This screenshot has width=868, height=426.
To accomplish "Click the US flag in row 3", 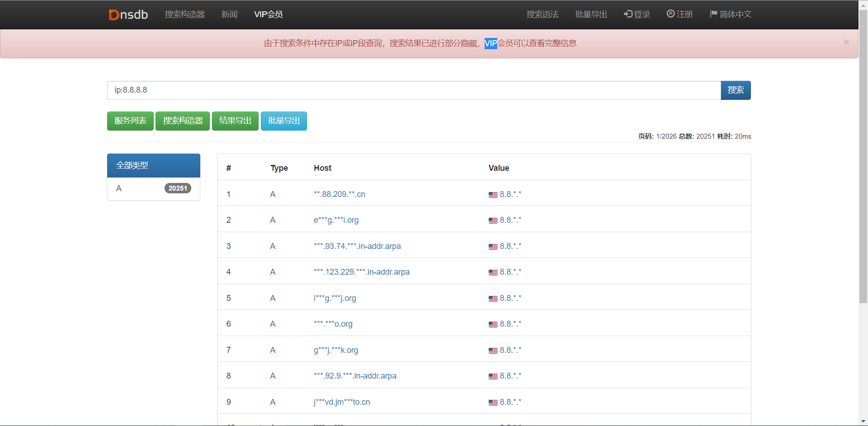I will pos(493,247).
